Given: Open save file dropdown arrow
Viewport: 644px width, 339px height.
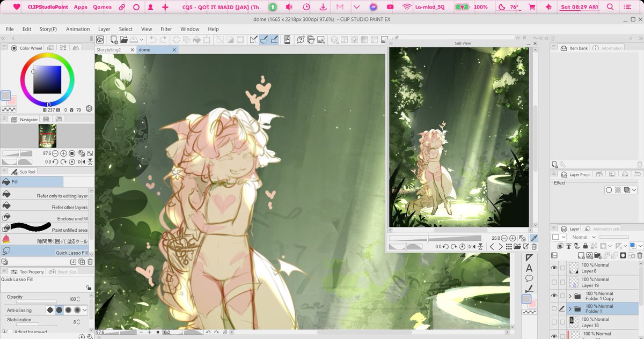Looking at the screenshot, I should [142, 40].
